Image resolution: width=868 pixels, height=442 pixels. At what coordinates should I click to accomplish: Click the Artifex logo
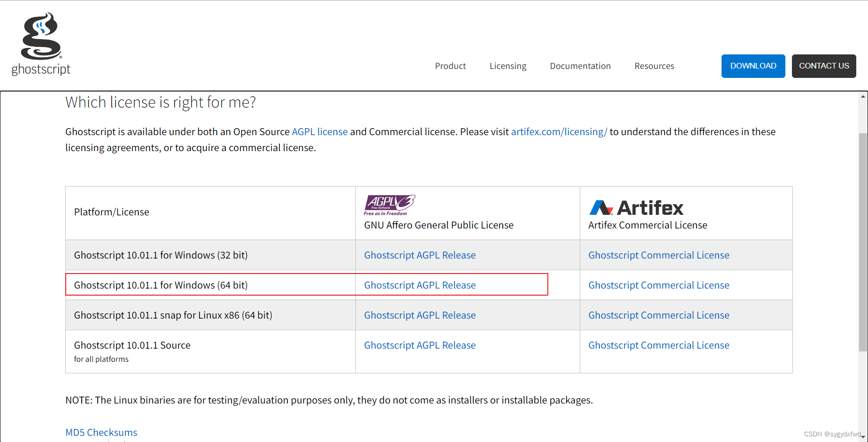click(x=636, y=207)
